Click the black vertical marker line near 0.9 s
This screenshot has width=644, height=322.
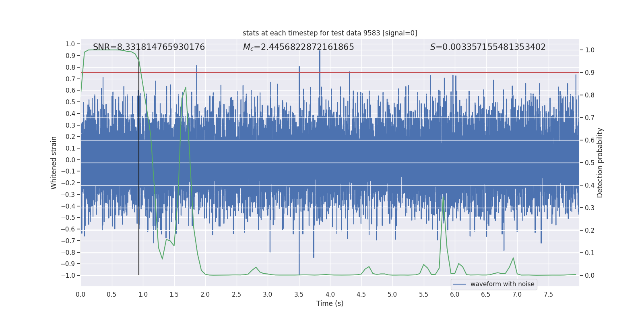point(139,163)
